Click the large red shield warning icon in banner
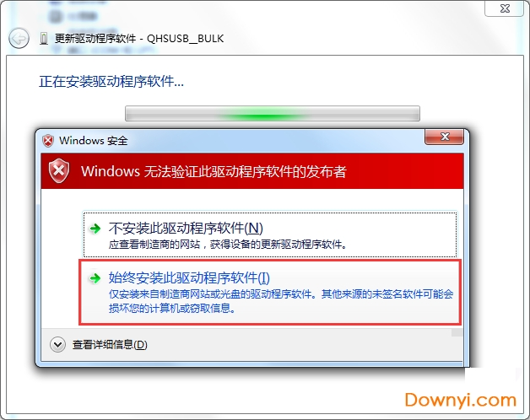The height and width of the screenshot is (420, 530). pos(59,170)
